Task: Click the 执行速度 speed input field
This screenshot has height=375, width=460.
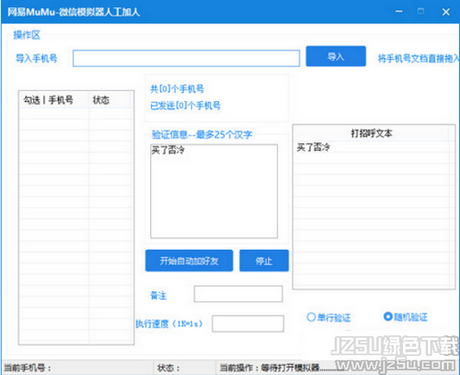Action: 248,323
